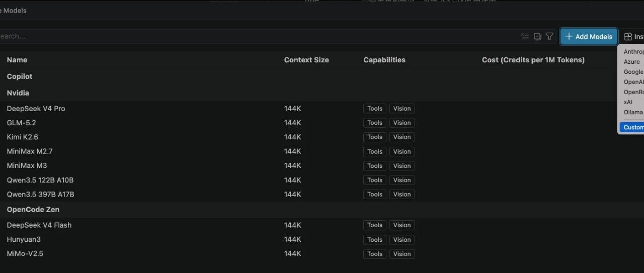Click the Vision badge for MiniMax M2.7
Image resolution: width=644 pixels, height=273 pixels.
point(402,151)
